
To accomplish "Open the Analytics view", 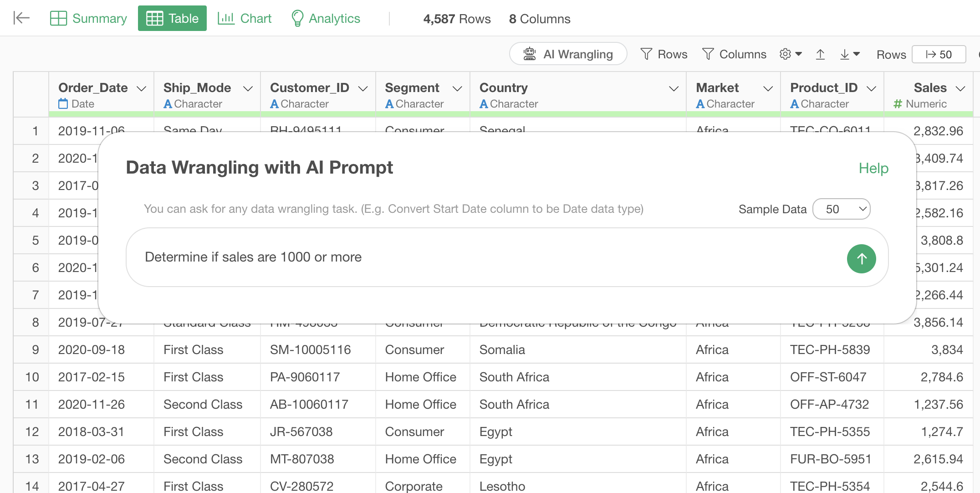I will click(x=326, y=18).
